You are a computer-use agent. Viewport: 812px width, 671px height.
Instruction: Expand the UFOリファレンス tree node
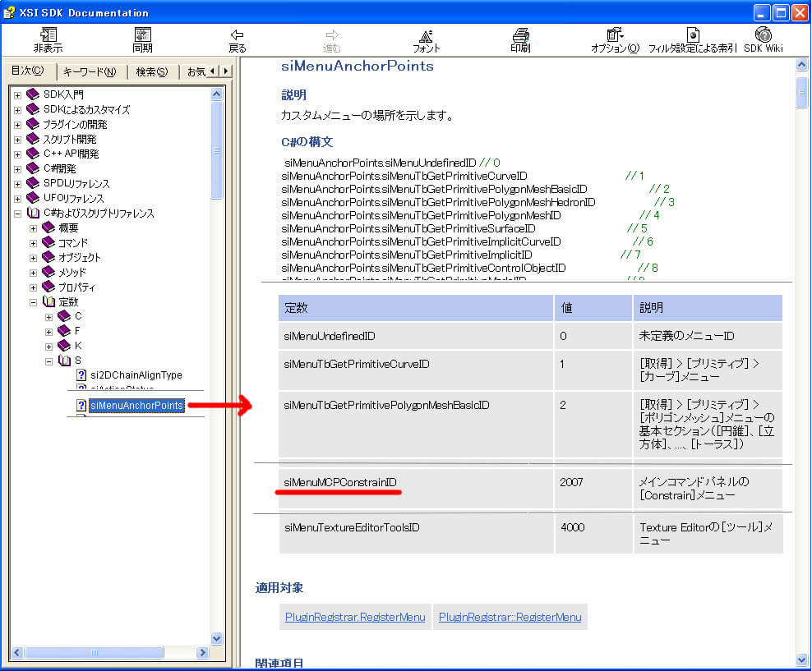[17, 199]
